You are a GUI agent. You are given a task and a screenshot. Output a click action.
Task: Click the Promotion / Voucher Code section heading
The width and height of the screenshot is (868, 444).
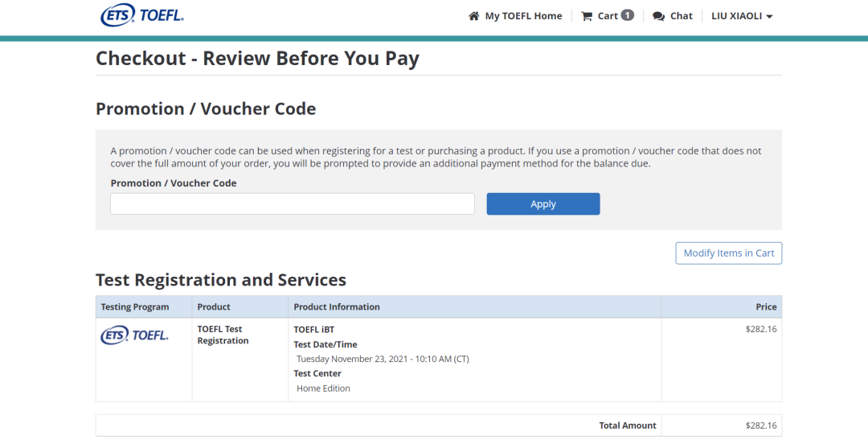[206, 109]
